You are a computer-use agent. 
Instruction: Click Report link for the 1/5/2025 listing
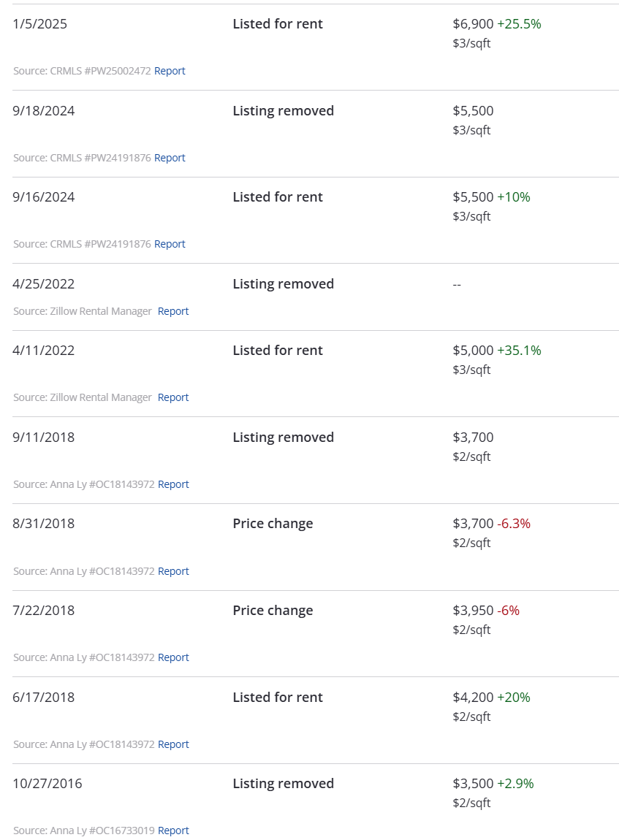point(170,71)
